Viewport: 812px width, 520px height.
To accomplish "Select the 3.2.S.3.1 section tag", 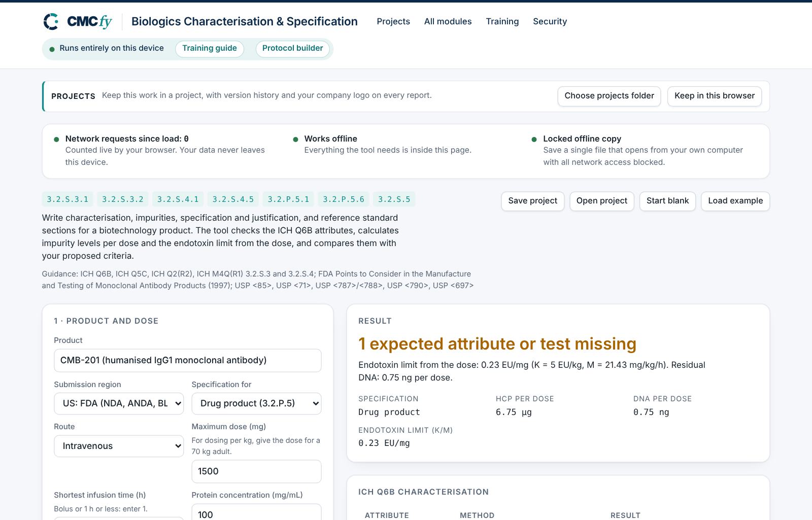I will tap(67, 199).
